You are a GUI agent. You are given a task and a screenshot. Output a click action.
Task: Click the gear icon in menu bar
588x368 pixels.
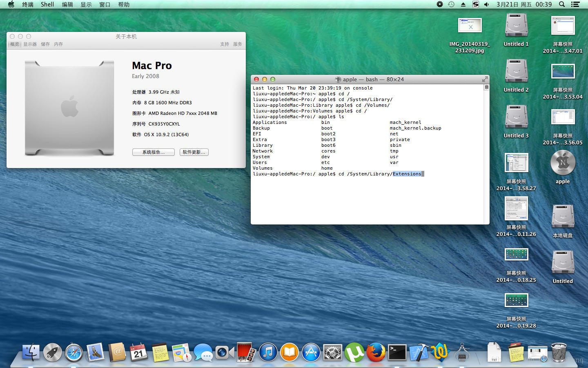click(x=439, y=4)
